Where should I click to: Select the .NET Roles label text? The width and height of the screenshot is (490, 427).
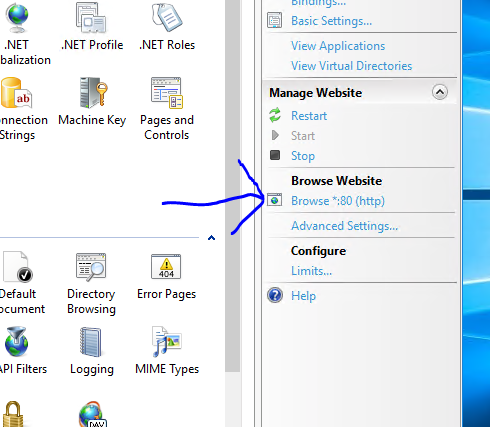167,45
